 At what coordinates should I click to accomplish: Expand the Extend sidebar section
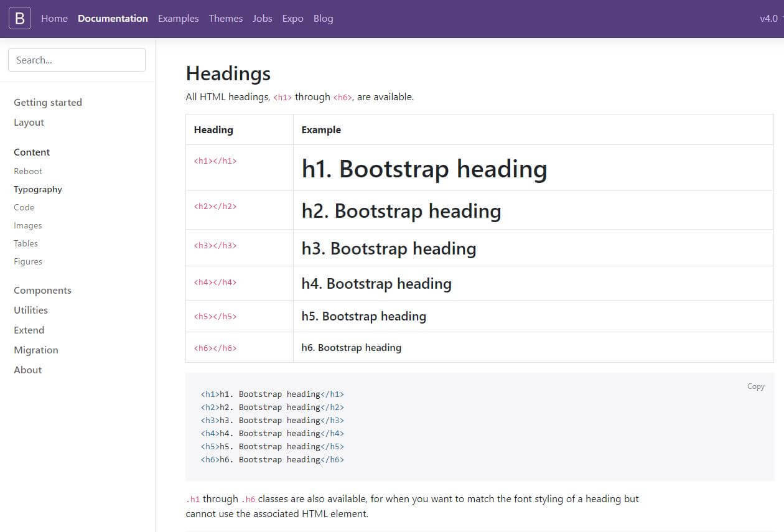tap(29, 330)
